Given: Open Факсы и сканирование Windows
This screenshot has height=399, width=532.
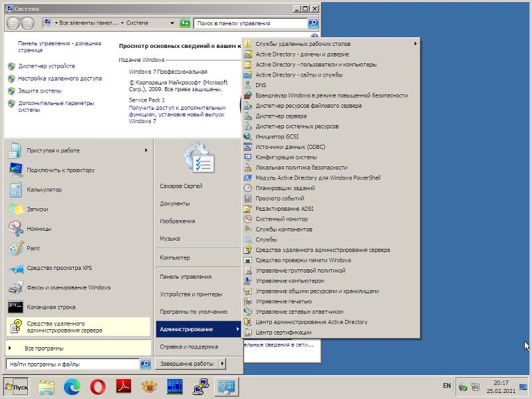Looking at the screenshot, I should click(78, 288).
